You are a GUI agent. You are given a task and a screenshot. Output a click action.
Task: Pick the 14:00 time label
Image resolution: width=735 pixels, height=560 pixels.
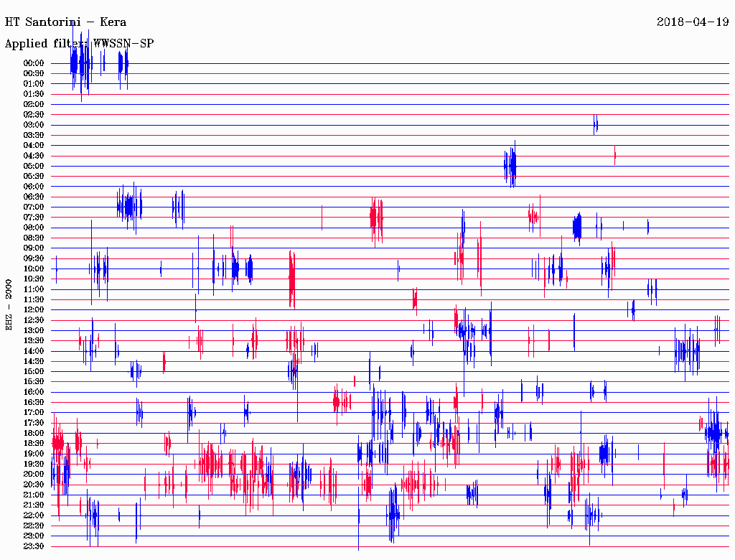[x=34, y=351]
